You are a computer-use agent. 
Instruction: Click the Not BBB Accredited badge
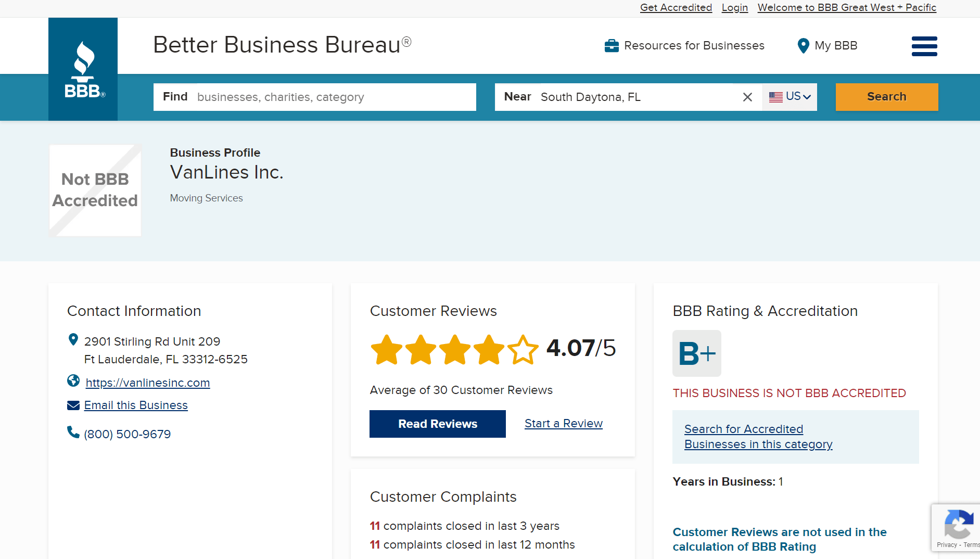(95, 190)
